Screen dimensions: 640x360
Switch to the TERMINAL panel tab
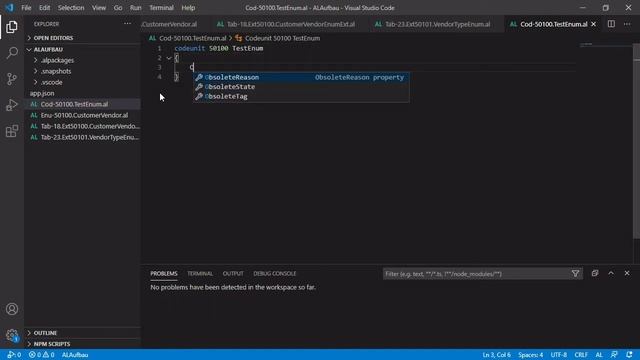[x=200, y=273]
